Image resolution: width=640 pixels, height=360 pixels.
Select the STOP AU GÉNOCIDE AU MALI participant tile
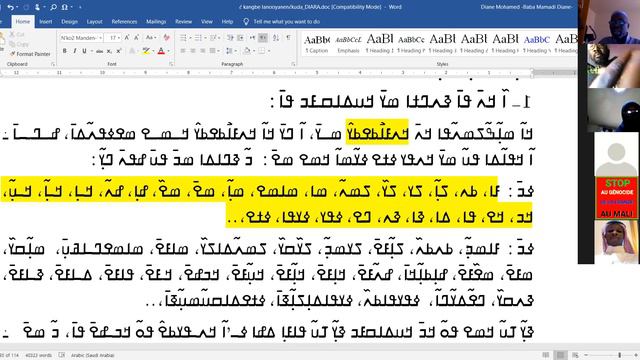616,198
